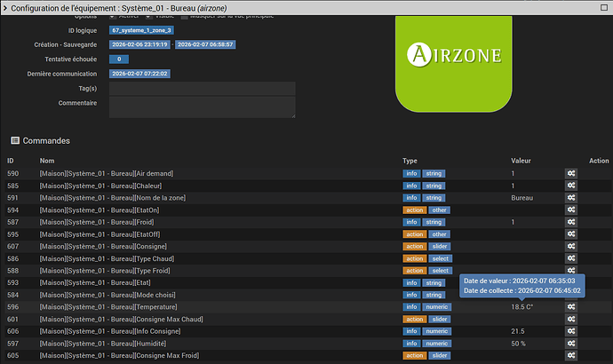Click the 50 % humidity value
Screen dimensions: 613x364
coord(519,344)
